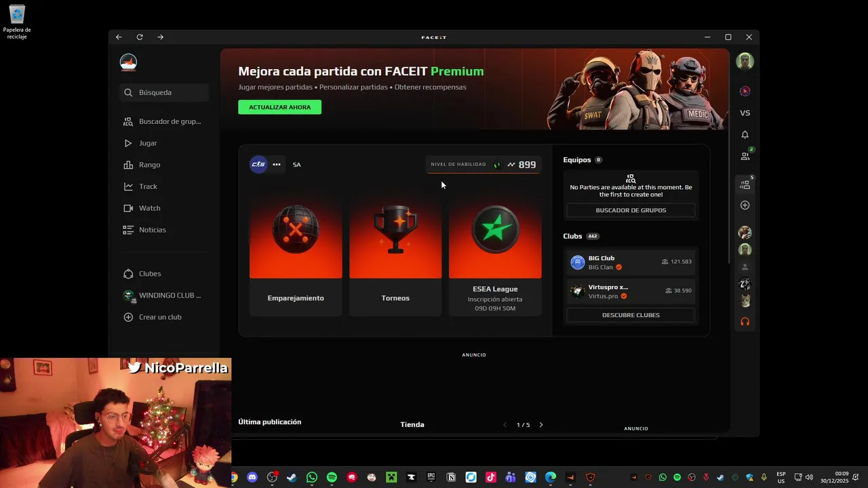Go back with the left arrow
Viewport: 868px width, 488px height.
click(119, 37)
